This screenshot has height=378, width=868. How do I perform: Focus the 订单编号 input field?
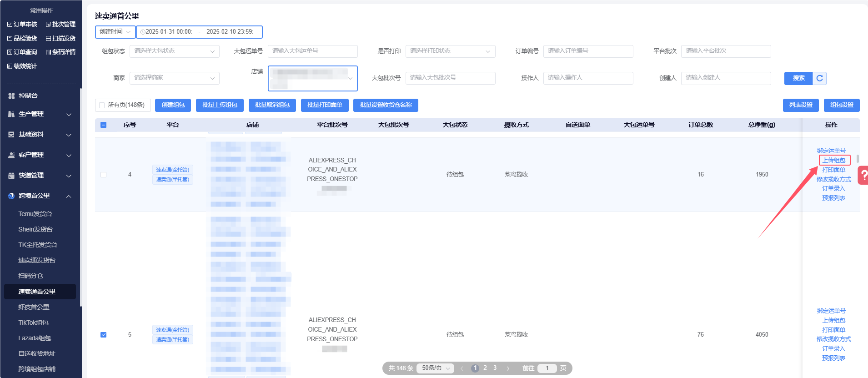click(x=588, y=51)
